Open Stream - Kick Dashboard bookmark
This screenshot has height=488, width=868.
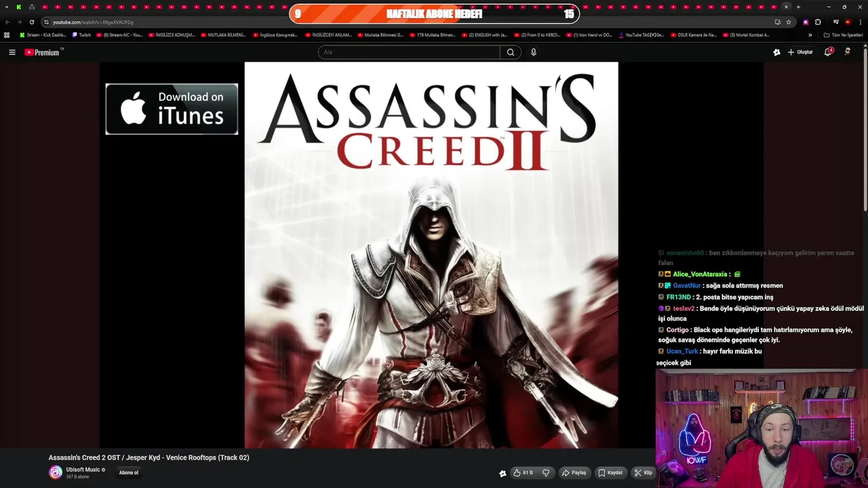click(43, 35)
